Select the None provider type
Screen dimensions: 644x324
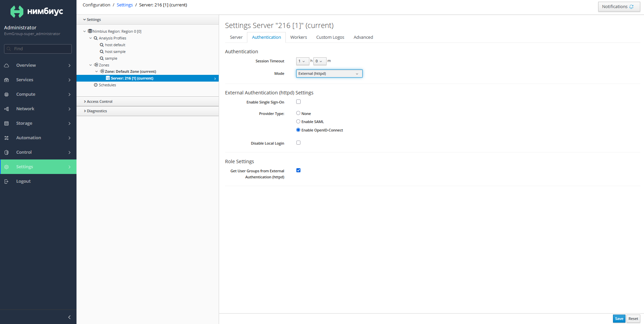(x=298, y=113)
